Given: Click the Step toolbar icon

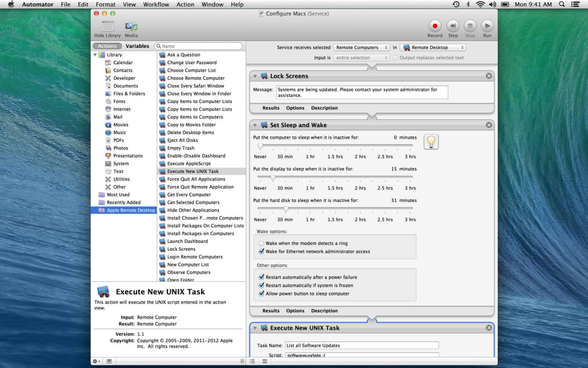Looking at the screenshot, I should coord(452,26).
